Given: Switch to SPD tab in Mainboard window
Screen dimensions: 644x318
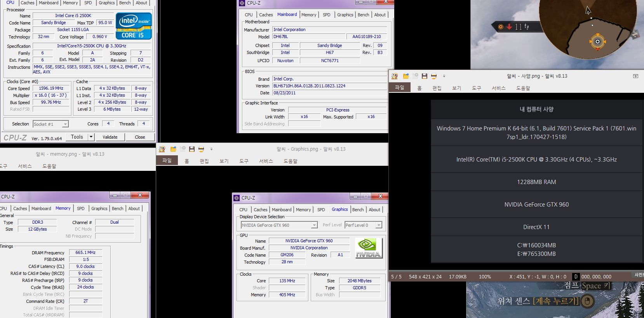Looking at the screenshot, I should point(327,15).
